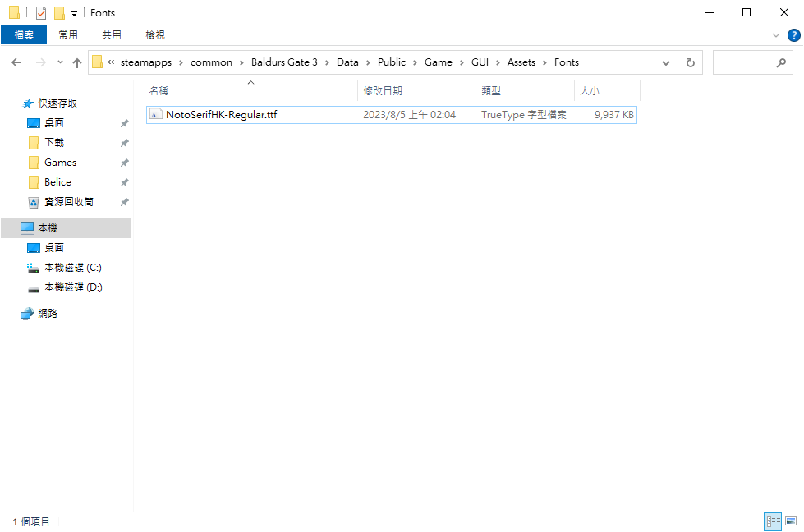
Task: Sort files by the 修改日期 column header
Action: (x=383, y=90)
